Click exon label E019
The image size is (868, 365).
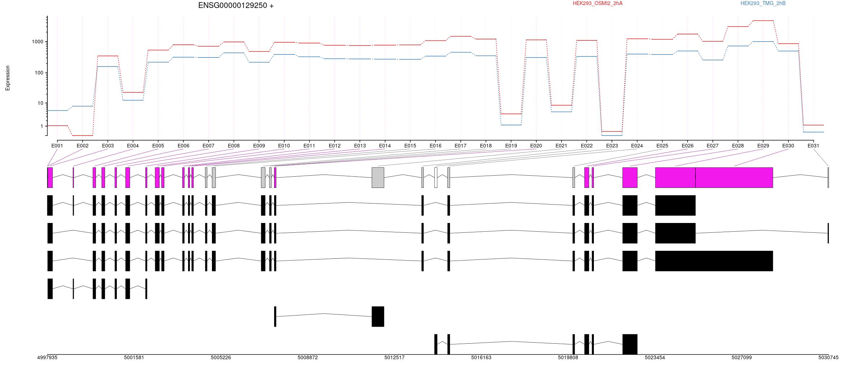click(x=511, y=146)
